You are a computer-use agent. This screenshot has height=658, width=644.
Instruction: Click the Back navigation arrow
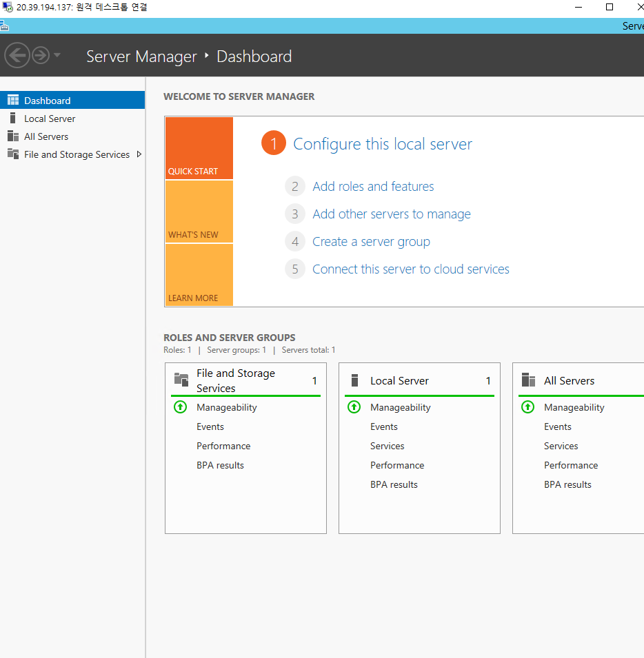(x=17, y=55)
